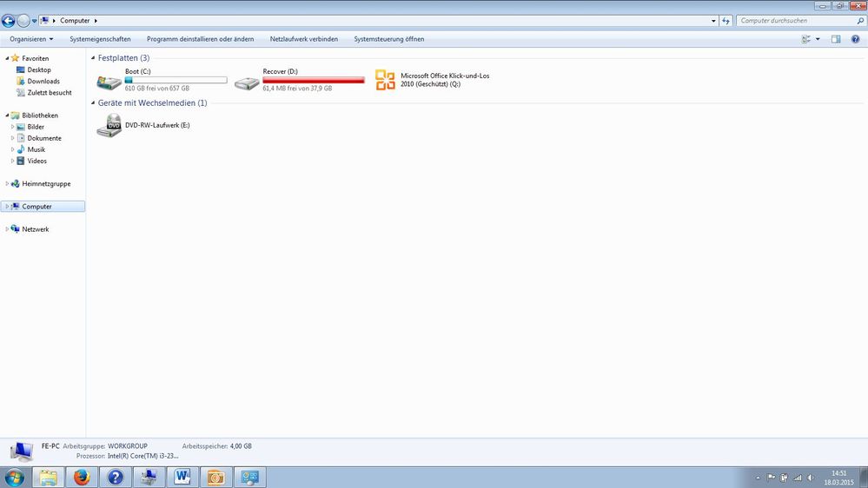
Task: Click Programm deinstallieren oder ändern
Action: coord(200,39)
